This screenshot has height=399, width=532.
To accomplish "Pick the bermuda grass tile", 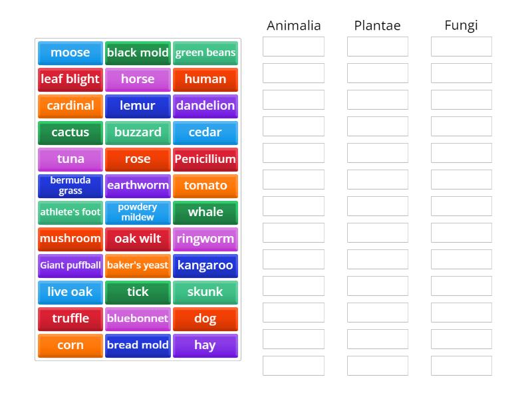I will click(70, 186).
